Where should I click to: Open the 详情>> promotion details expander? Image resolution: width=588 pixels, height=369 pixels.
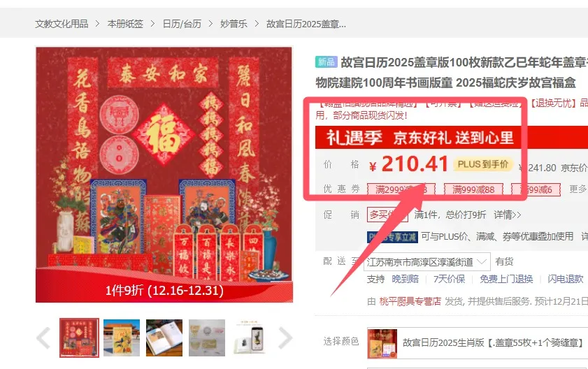[508, 215]
